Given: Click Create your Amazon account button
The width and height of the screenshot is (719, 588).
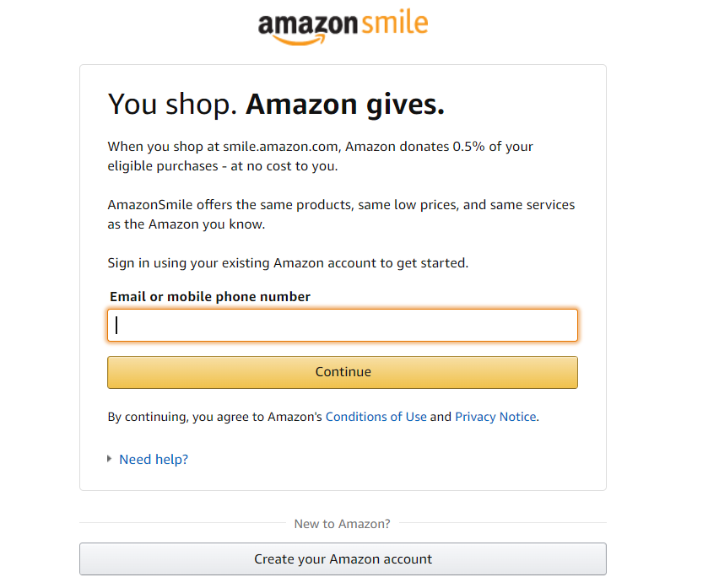Looking at the screenshot, I should [343, 559].
